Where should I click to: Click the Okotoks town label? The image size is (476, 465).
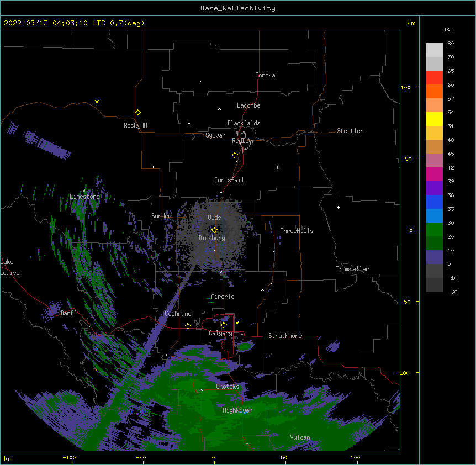click(228, 387)
